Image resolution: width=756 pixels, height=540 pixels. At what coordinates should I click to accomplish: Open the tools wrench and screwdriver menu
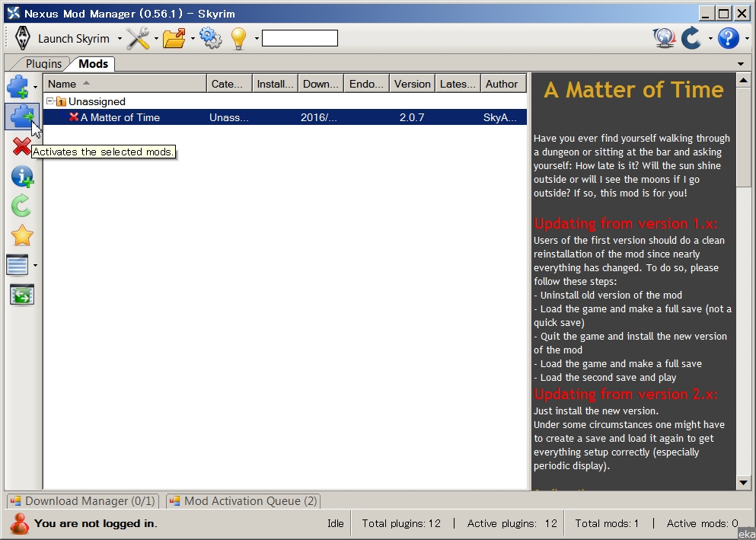coord(138,39)
